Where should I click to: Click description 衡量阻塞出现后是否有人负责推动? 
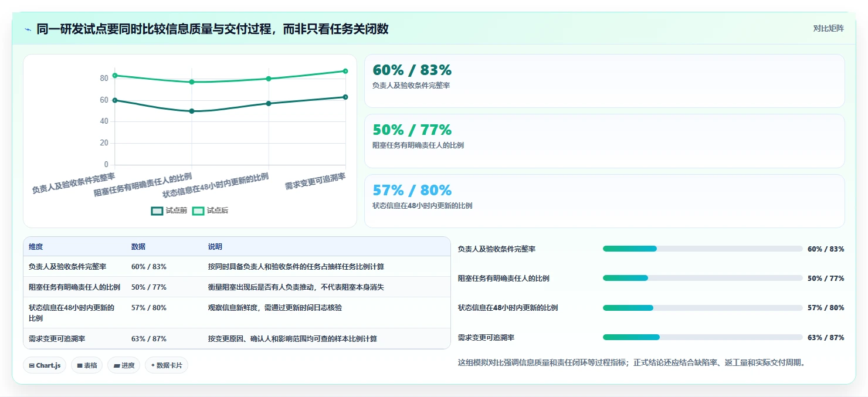[296, 287]
